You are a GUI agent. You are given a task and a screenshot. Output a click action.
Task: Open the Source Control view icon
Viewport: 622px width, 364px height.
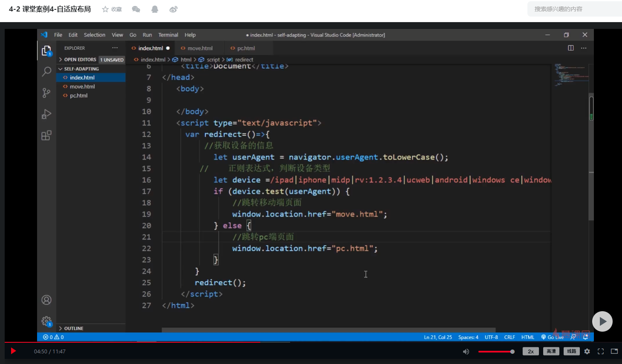pyautogui.click(x=46, y=93)
